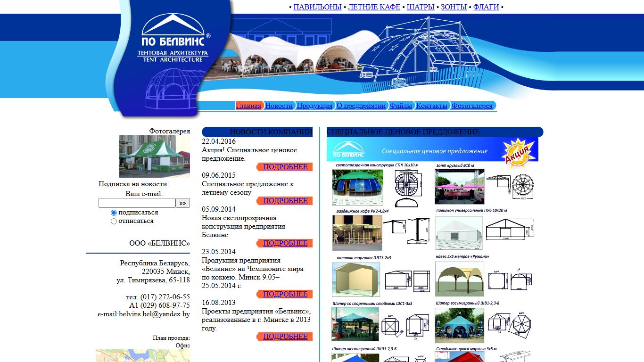Screen dimensions: 644x362
Task: Open the Продукция navigation tab
Action: [314, 106]
